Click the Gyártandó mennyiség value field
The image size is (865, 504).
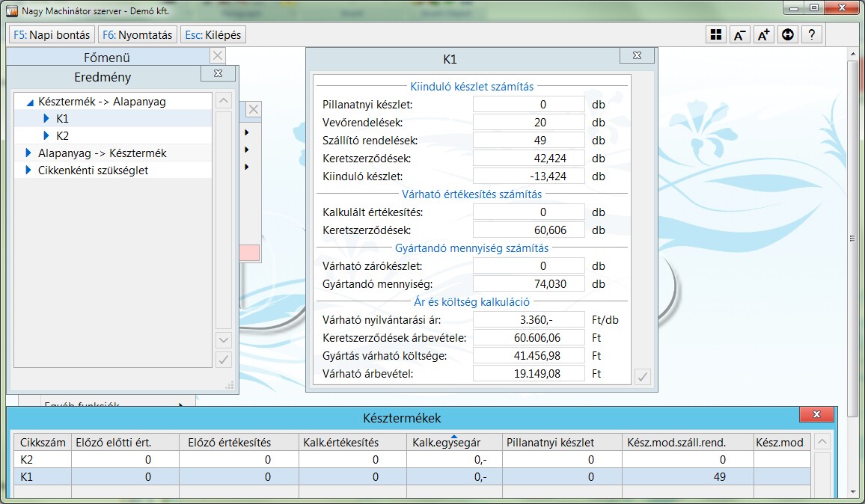tap(528, 284)
